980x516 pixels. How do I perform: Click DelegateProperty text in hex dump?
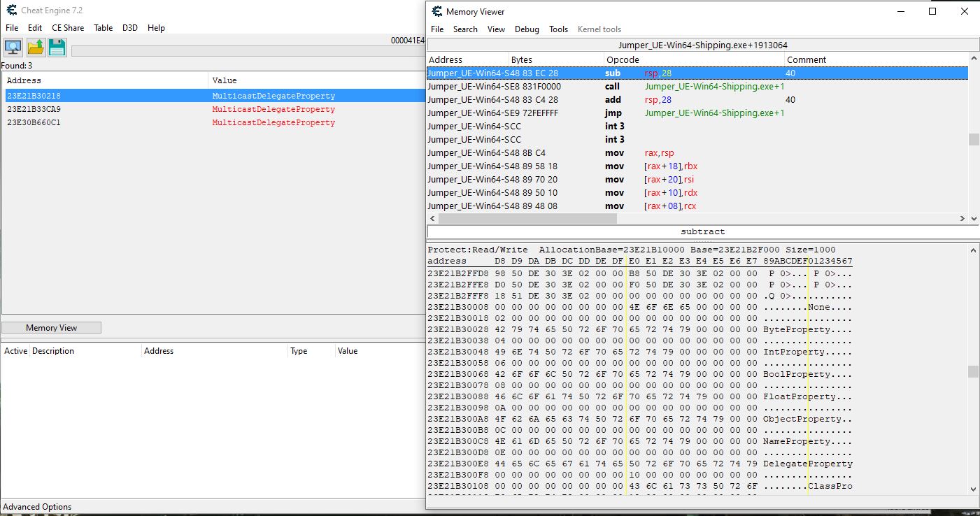pyautogui.click(x=808, y=464)
